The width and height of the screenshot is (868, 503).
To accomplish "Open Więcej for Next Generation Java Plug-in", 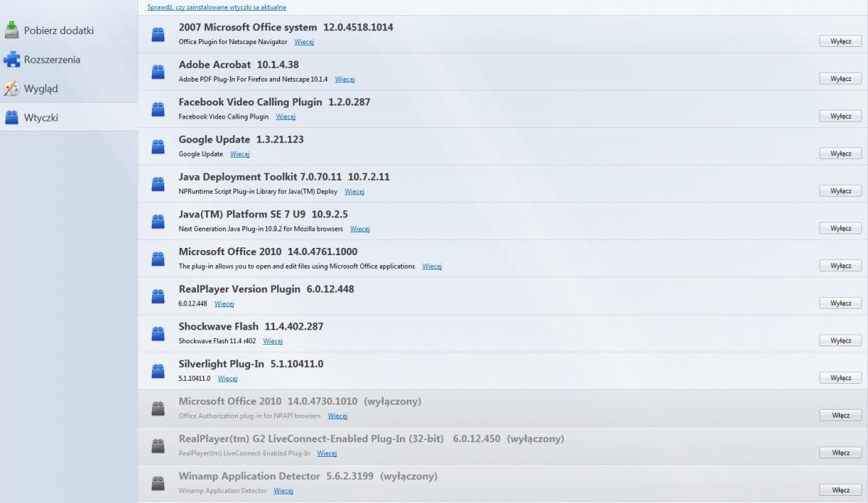I will pyautogui.click(x=360, y=229).
